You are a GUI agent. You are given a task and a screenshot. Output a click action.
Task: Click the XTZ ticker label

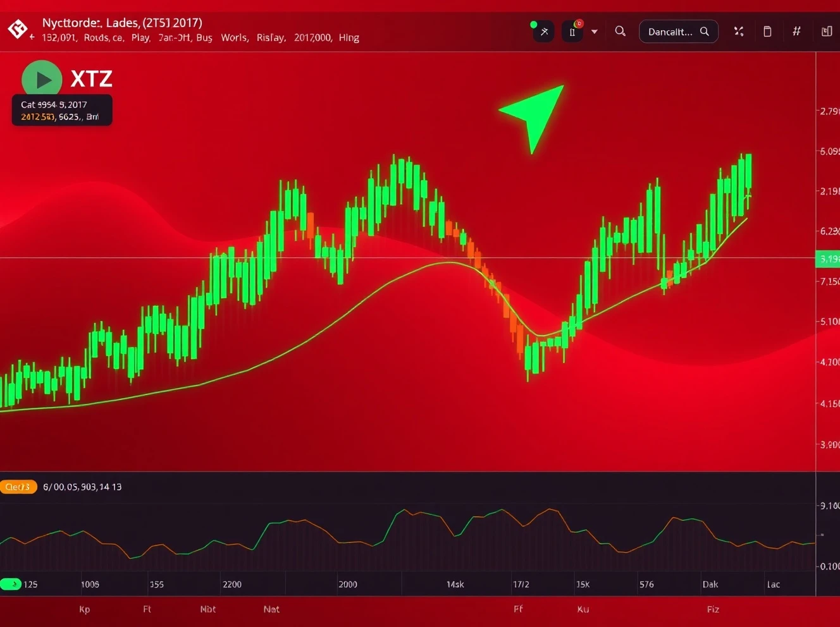[x=92, y=78]
